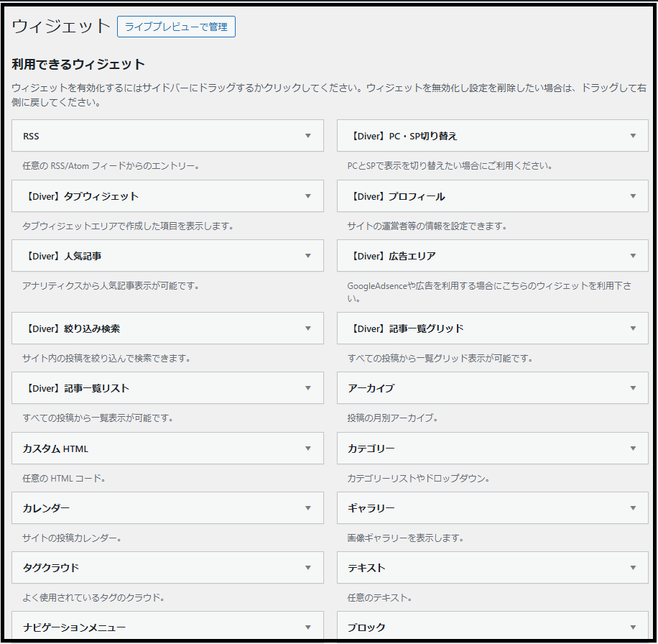Expand 【Diver】人気記事 widget arrow
The image size is (658, 644).
(x=308, y=256)
